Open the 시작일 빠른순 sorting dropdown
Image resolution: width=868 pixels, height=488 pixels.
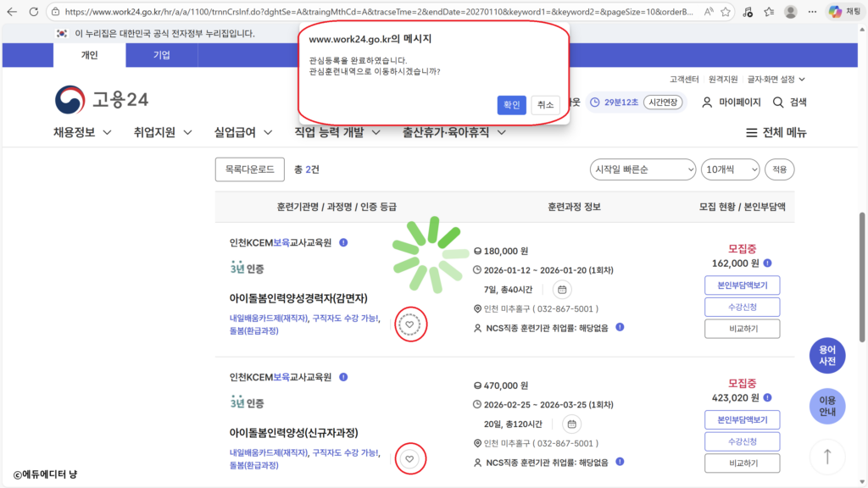(x=643, y=169)
